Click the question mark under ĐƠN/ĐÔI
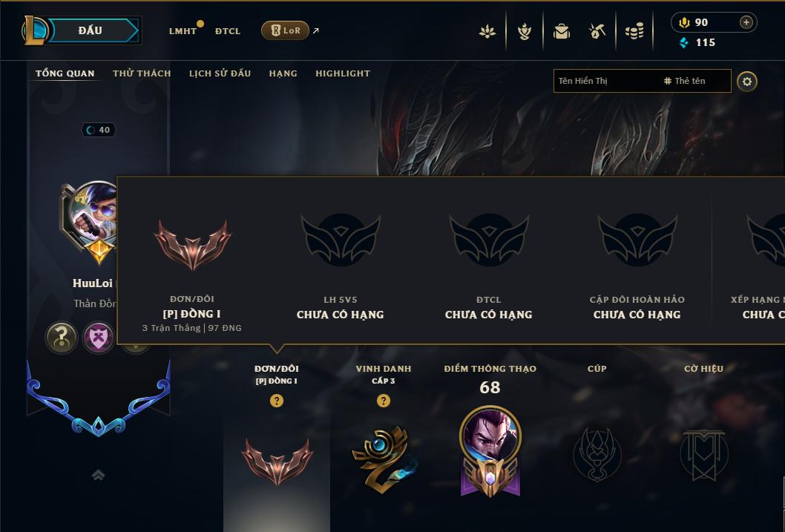Viewport: 785px width, 532px height. click(276, 401)
